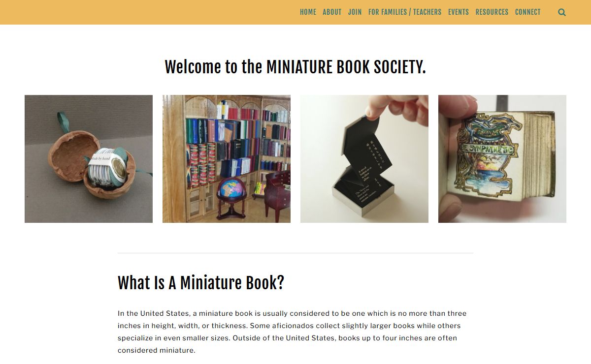Open the RESOURCES menu item
591x364 pixels.
[x=492, y=12]
